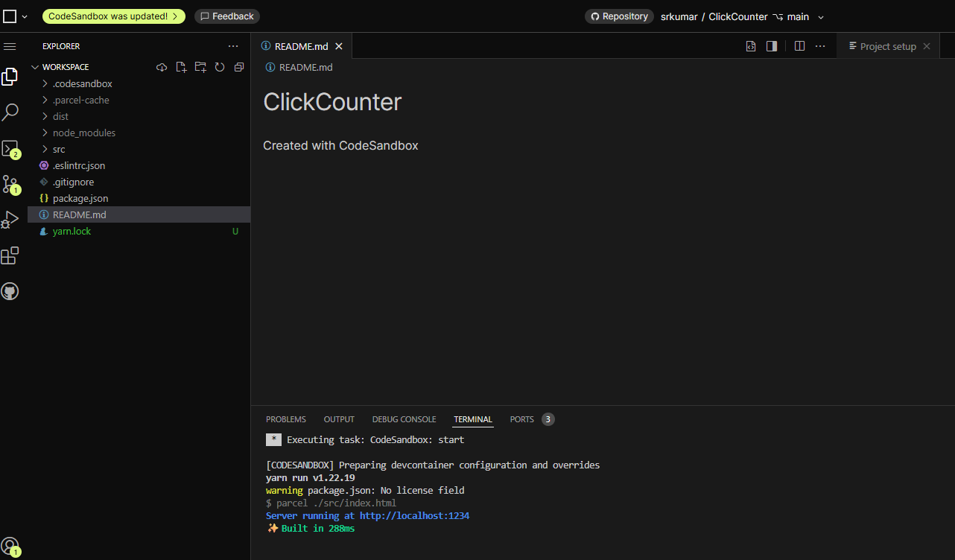
Task: Expand the src folder
Action: (x=59, y=149)
